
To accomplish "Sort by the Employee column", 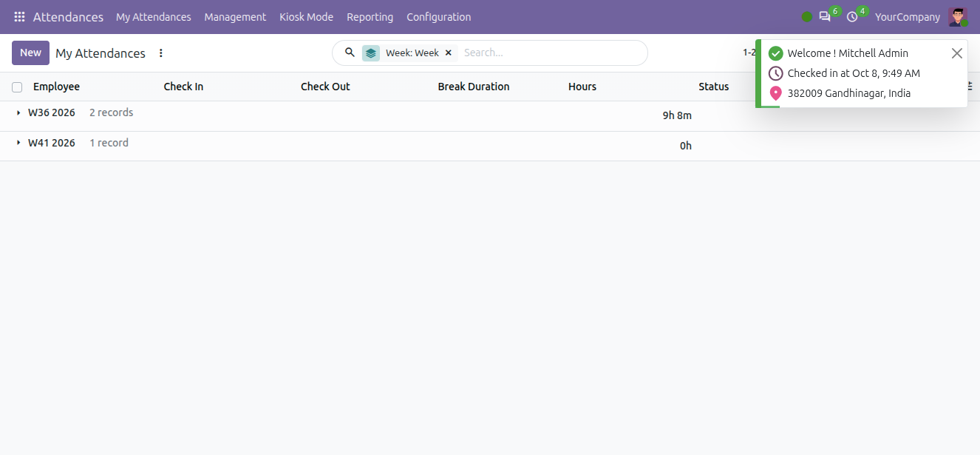I will [x=56, y=87].
